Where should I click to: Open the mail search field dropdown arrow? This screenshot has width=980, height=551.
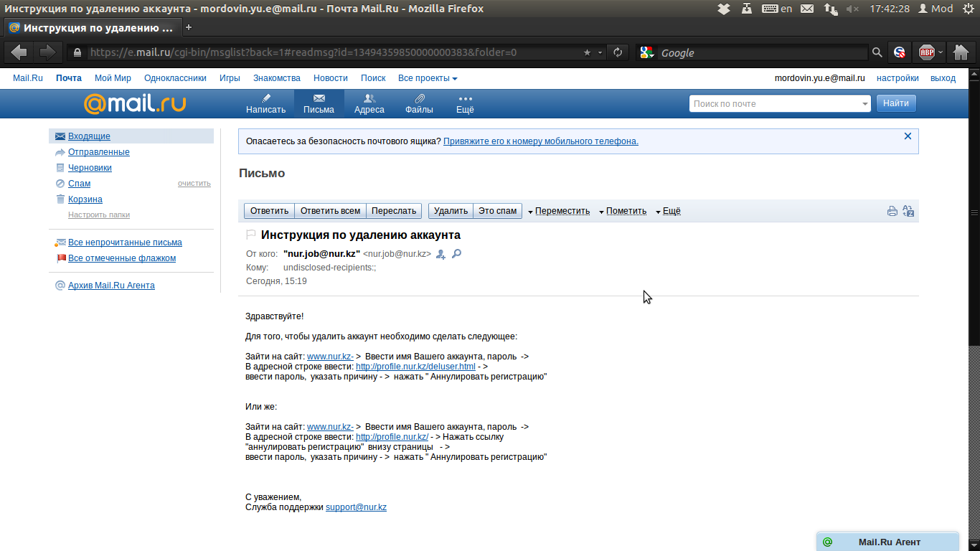(865, 104)
